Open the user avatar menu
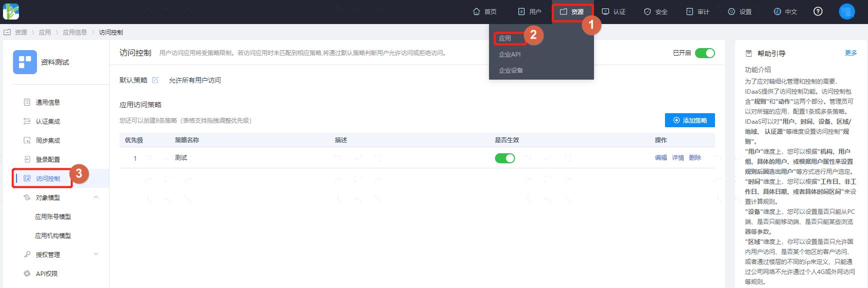868x288 pixels. click(847, 12)
